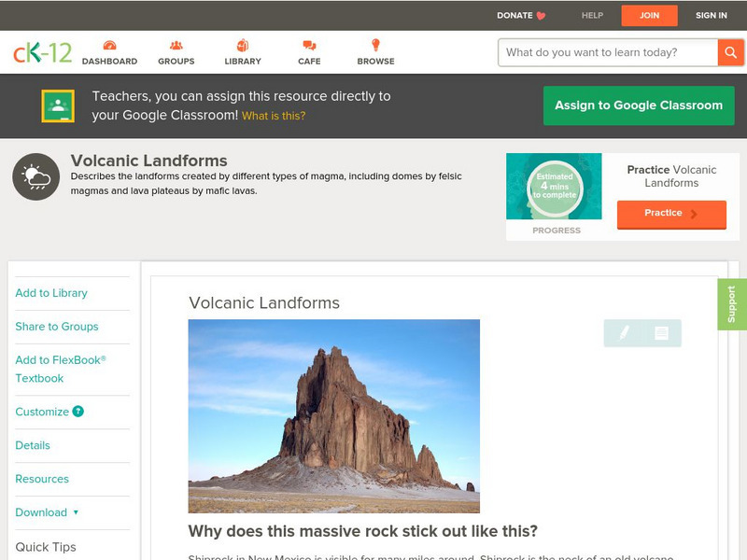Screen dimensions: 747x560
Task: Open the LIBRARY menu label
Action: [243, 62]
